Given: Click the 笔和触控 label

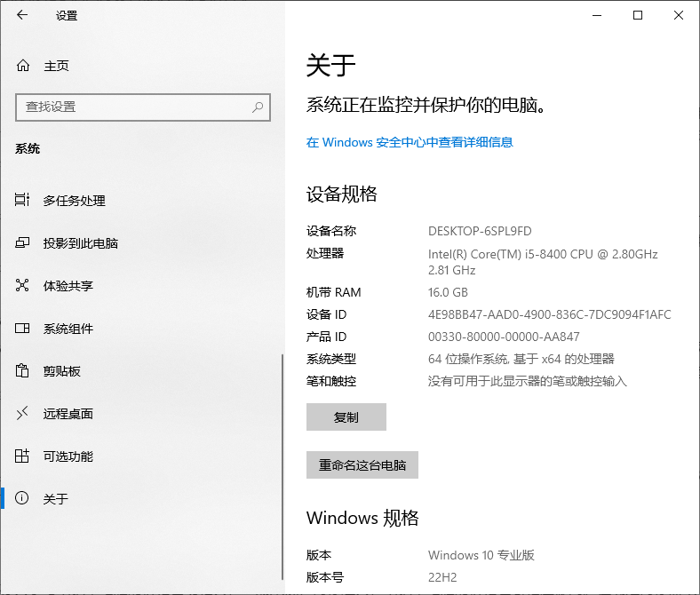Looking at the screenshot, I should coord(331,381).
